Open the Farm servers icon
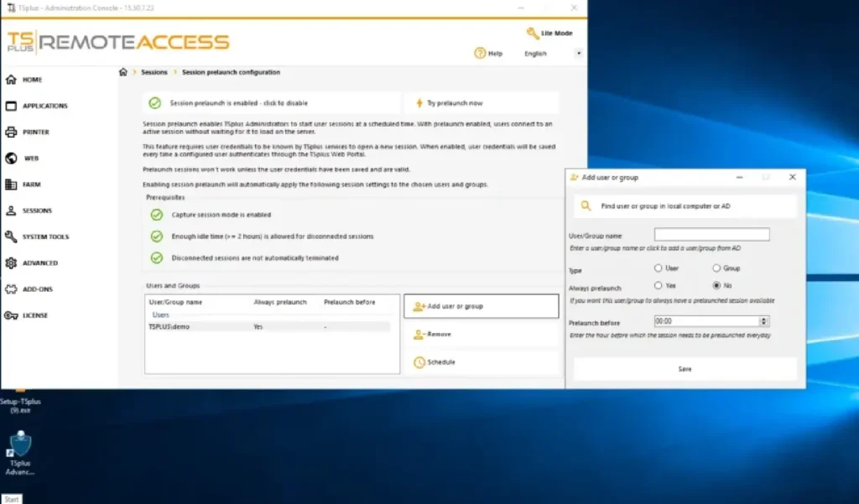Viewport: 859px width, 504px height. (11, 184)
